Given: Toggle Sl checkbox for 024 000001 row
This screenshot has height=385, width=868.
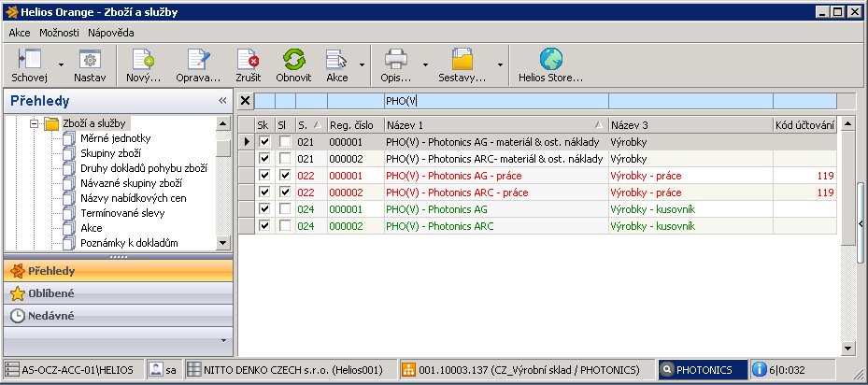Looking at the screenshot, I should tap(285, 208).
